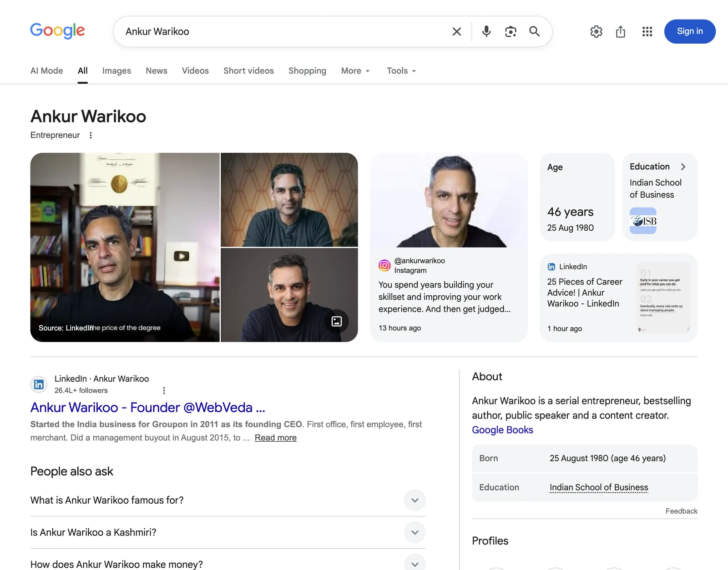
Task: Expand Is Ankur Warikoo a Kashmiri question
Action: coord(228,532)
